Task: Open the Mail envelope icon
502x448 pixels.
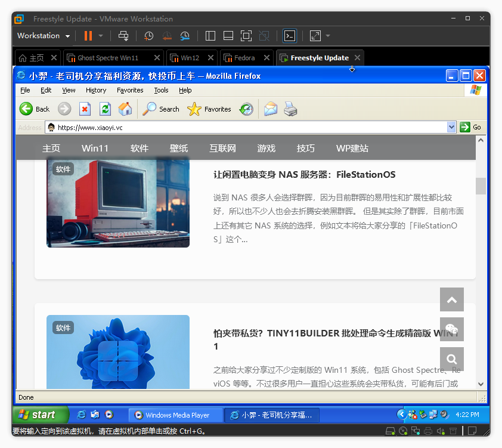Action: pyautogui.click(x=271, y=109)
